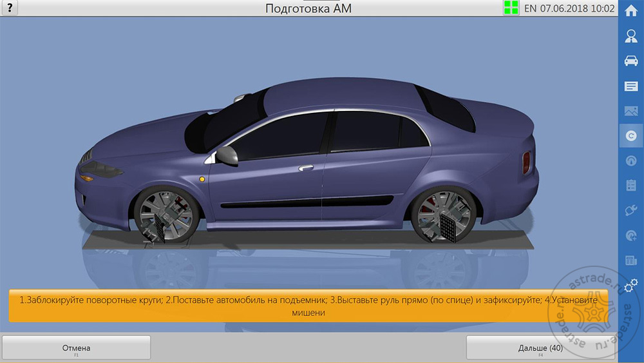Open the help question mark button
Screen dimensions: 644x363
click(x=10, y=8)
